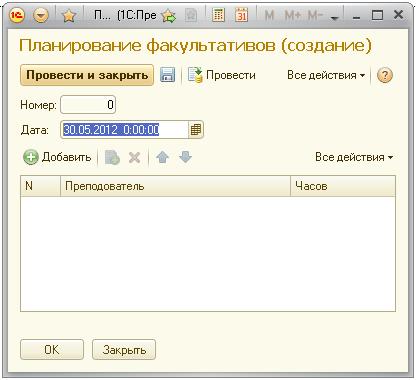Image resolution: width=418 pixels, height=380 pixels.
Task: Click the OK button
Action: pos(52,350)
